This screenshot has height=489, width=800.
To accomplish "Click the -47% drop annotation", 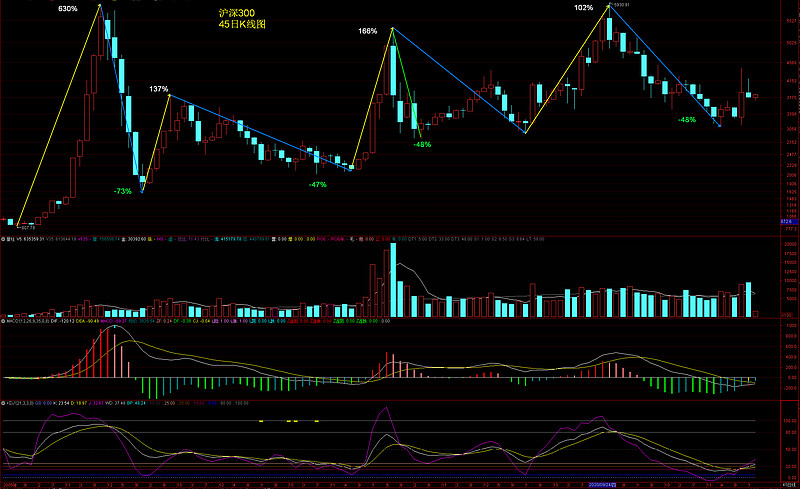I will pos(317,184).
